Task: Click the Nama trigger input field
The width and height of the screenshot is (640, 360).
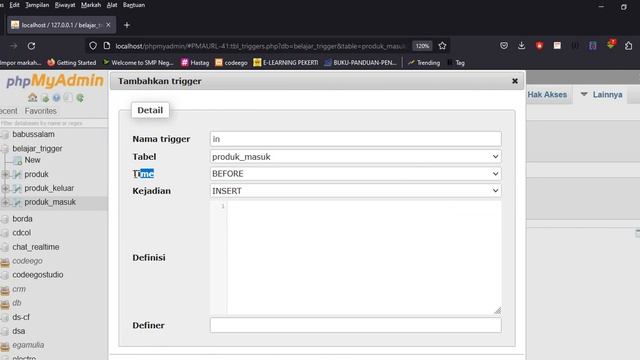Action: 356,139
